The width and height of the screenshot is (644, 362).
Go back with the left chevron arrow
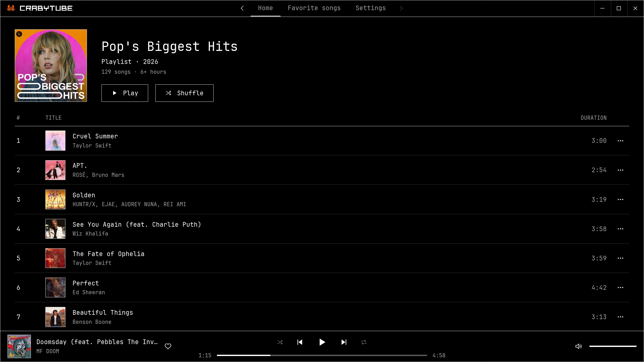(242, 8)
